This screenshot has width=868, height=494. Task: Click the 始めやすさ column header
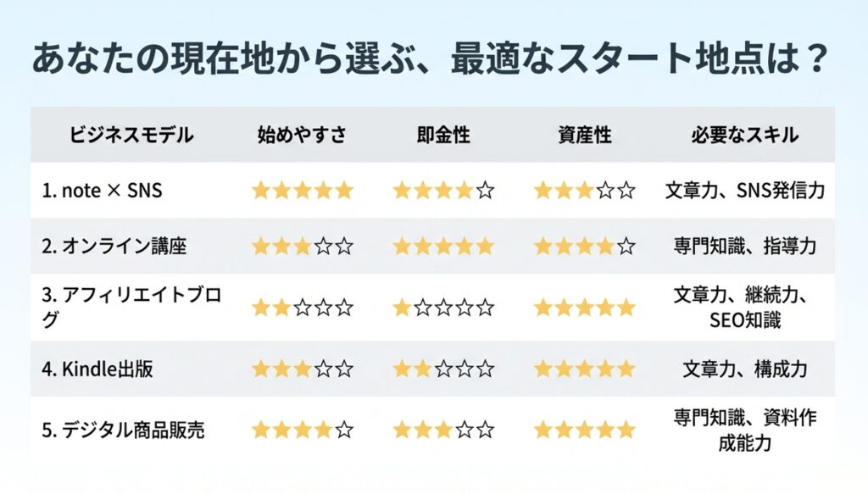302,135
